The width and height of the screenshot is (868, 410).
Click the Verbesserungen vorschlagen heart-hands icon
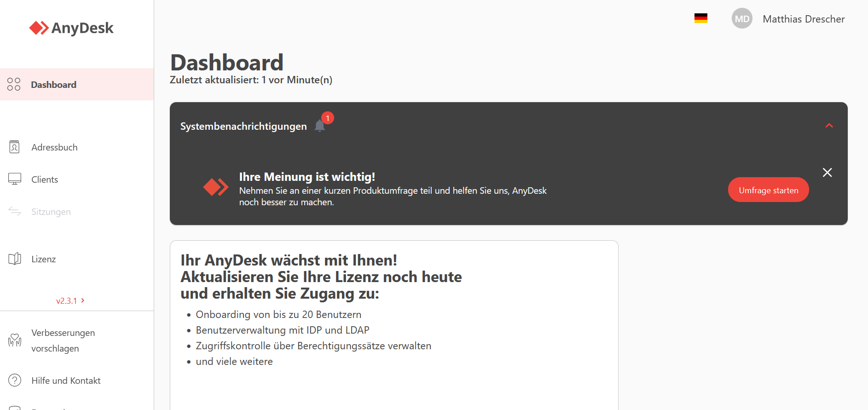[x=15, y=341]
